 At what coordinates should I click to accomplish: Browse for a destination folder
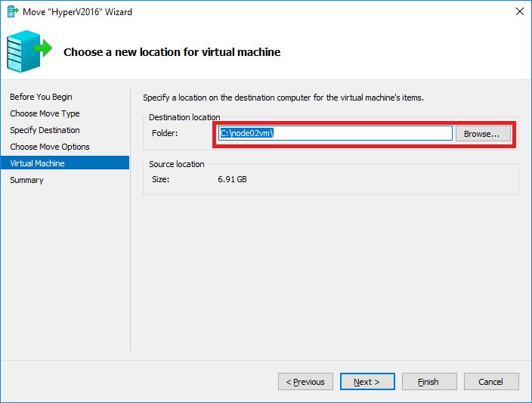pyautogui.click(x=483, y=133)
